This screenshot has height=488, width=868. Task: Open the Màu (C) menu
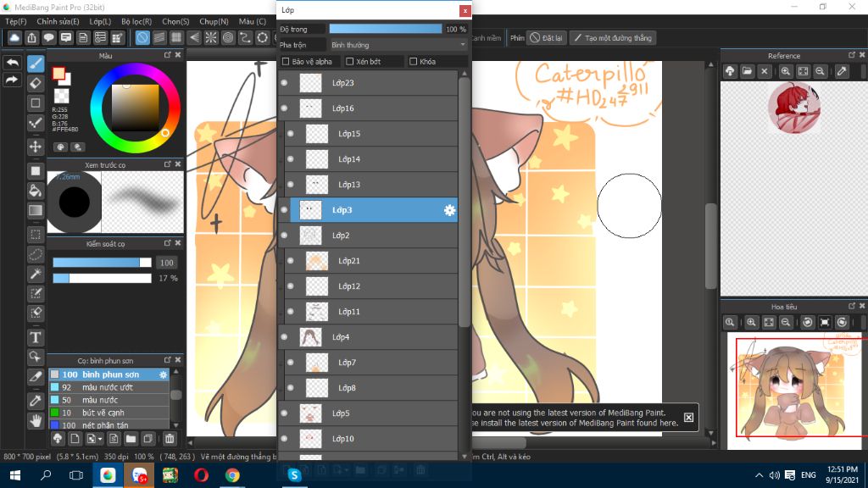[x=253, y=21]
